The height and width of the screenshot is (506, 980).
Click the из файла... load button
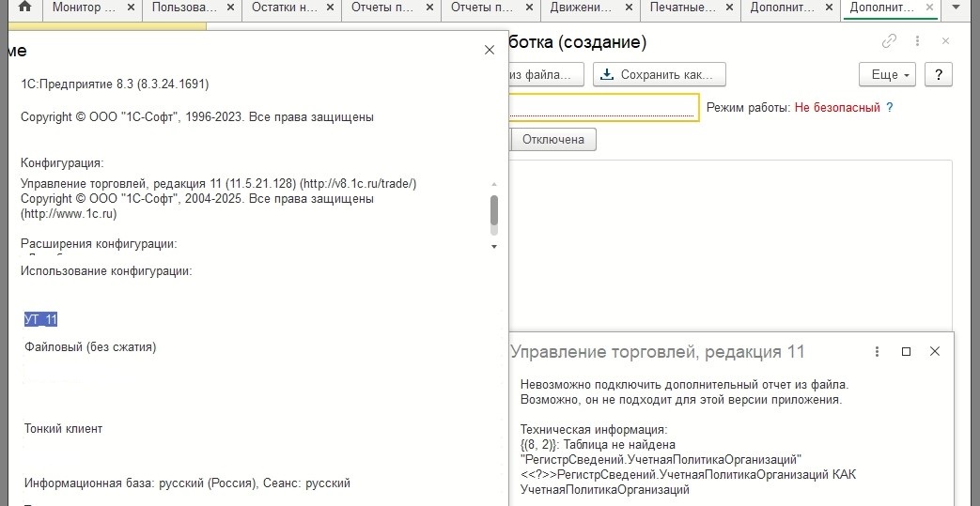click(546, 74)
